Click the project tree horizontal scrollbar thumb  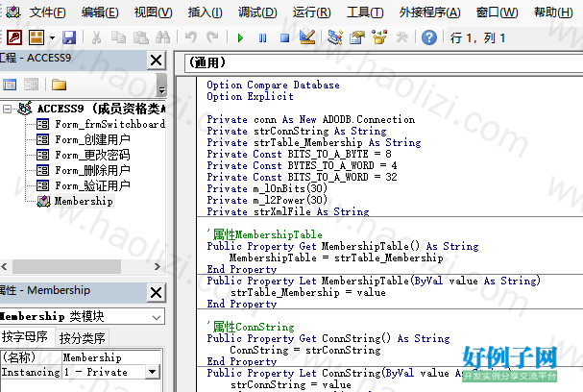coord(66,266)
